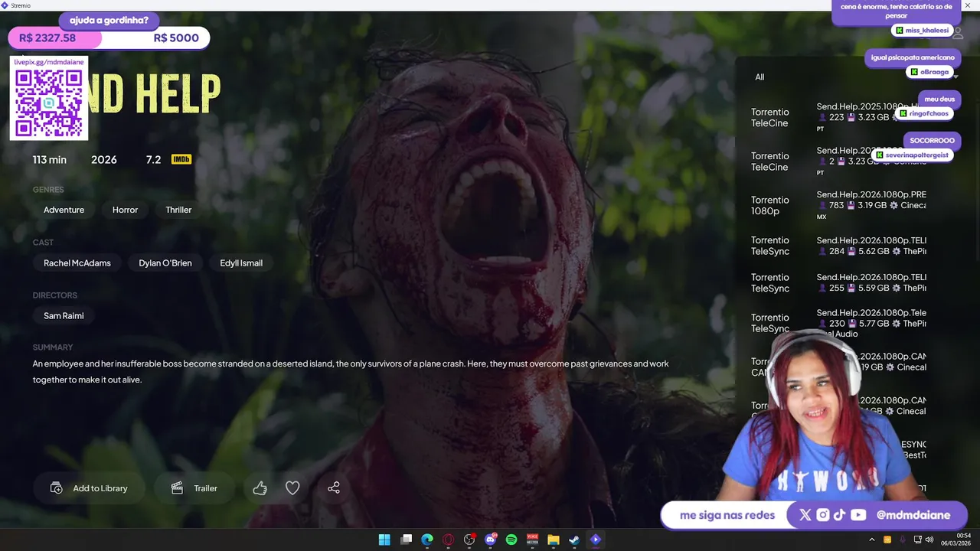Pick Torrentio TeleCine stream with 223 seeders
The width and height of the screenshot is (980, 551).
(838, 117)
